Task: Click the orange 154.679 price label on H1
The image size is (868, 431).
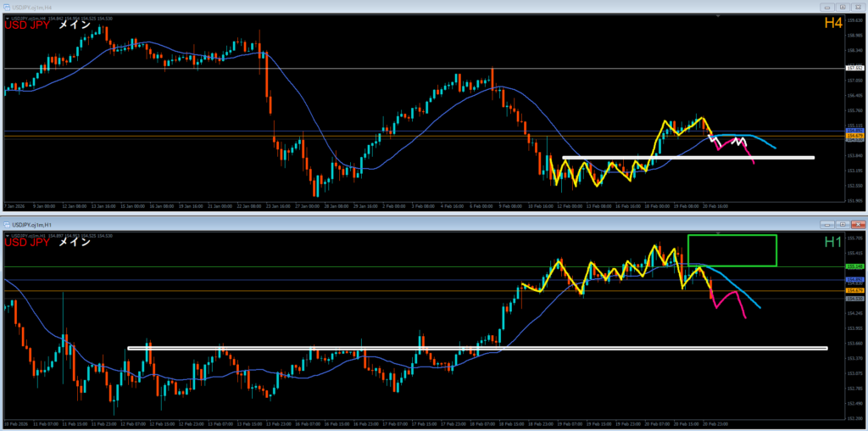Action: 854,291
